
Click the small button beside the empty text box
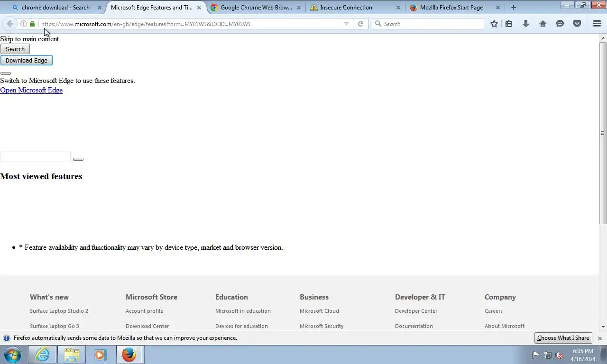(78, 159)
